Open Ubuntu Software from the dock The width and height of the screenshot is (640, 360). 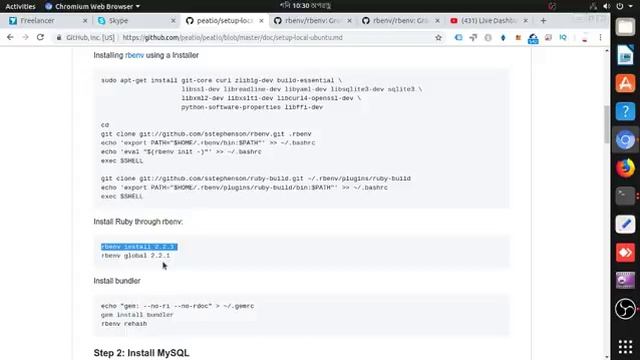[x=625, y=83]
